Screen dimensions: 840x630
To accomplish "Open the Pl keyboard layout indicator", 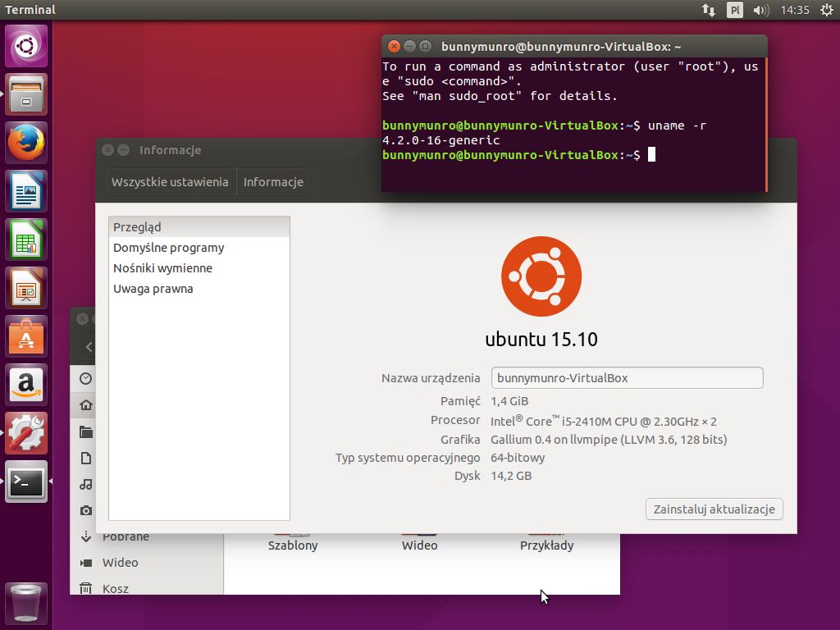I will [734, 10].
